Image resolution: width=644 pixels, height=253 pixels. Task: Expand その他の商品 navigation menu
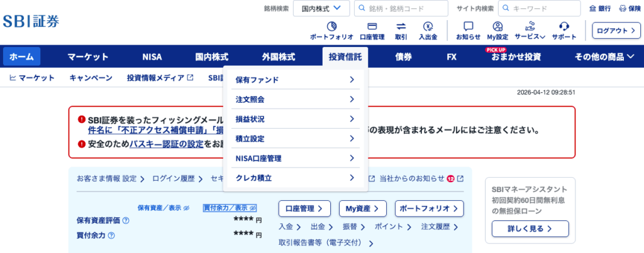(604, 57)
